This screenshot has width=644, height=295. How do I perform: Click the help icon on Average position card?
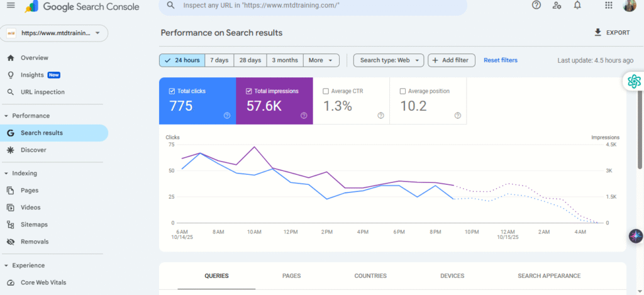tap(458, 116)
